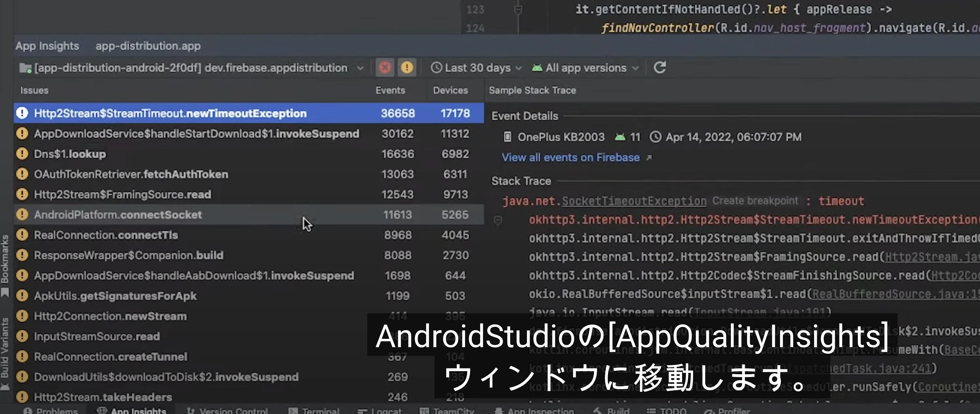The image size is (980, 414).
Task: Select the Http2Stream$FramingSource.read issue
Action: point(249,194)
